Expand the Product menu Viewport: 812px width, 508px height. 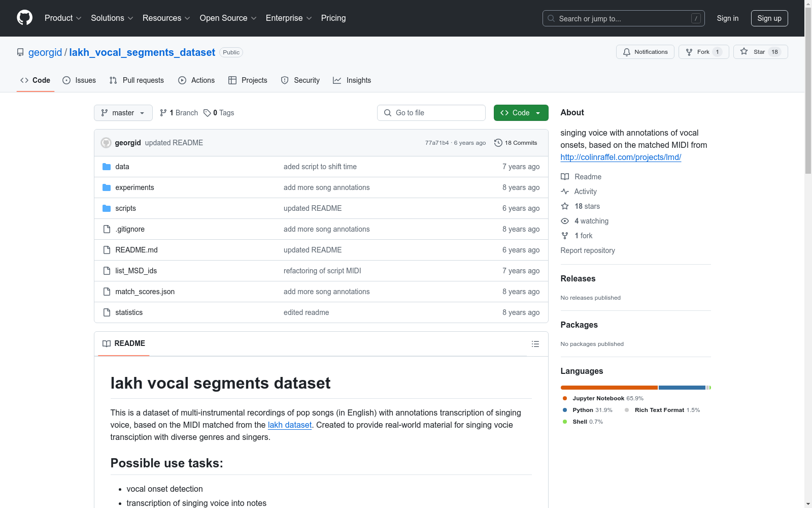[63, 18]
